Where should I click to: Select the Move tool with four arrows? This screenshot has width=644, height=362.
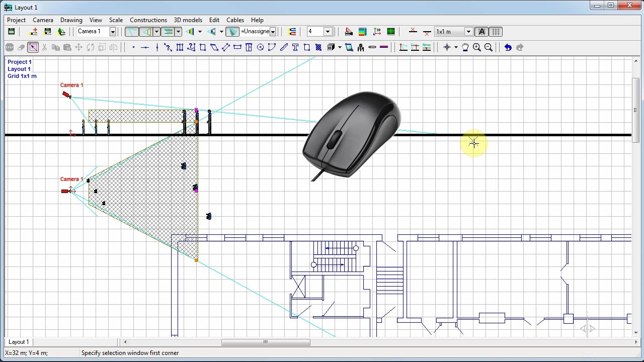coord(78,47)
